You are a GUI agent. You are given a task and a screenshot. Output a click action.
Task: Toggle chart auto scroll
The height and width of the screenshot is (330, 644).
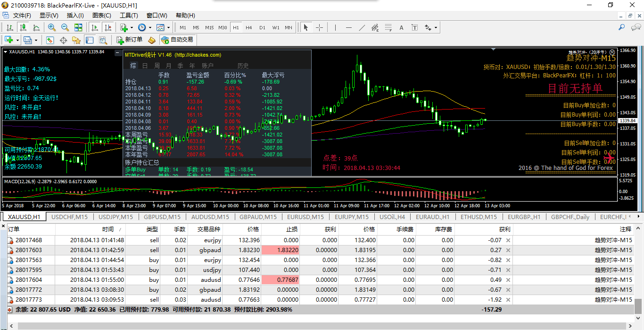coord(95,27)
